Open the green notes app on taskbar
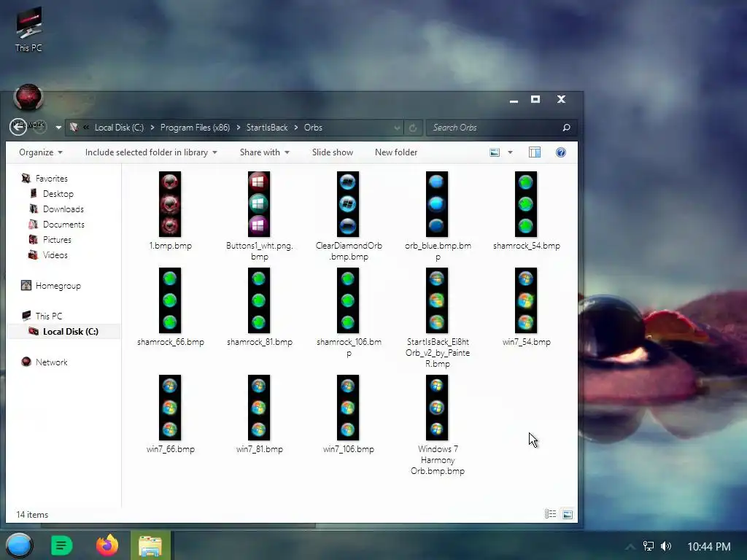Screen dimensions: 747x560 tap(62, 545)
